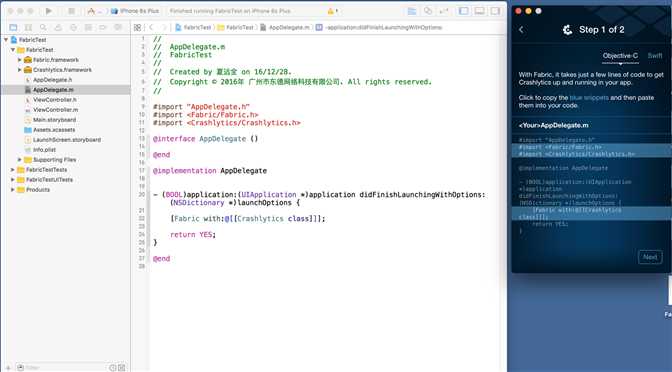Toggle the utilities panel visibility
Screen dimensions: 672x372
click(x=495, y=11)
